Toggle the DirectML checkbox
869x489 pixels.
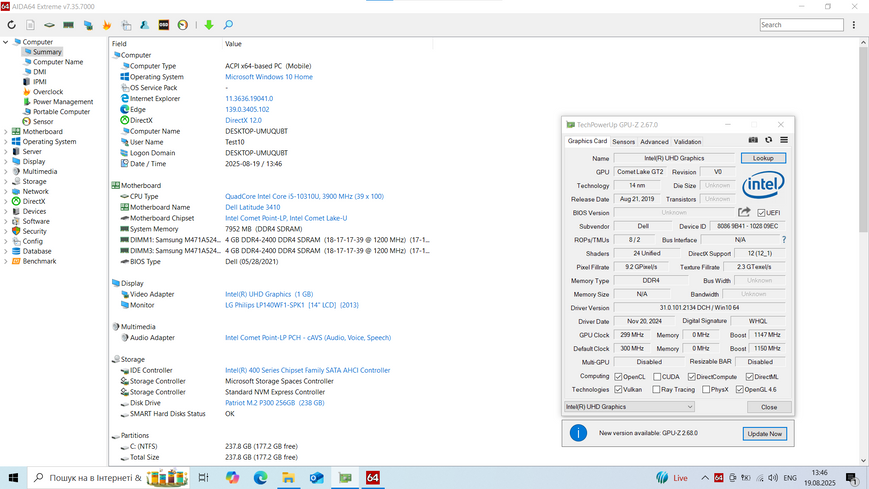(749, 376)
